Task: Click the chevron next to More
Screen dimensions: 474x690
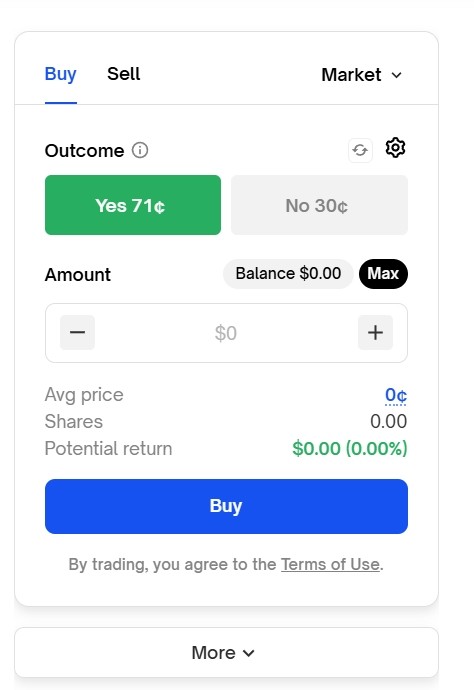Action: (249, 653)
